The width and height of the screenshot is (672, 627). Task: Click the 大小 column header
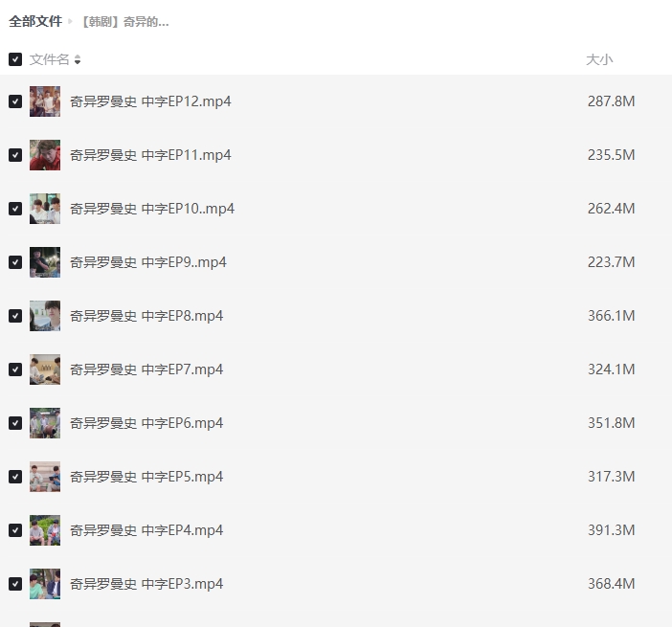(x=599, y=59)
